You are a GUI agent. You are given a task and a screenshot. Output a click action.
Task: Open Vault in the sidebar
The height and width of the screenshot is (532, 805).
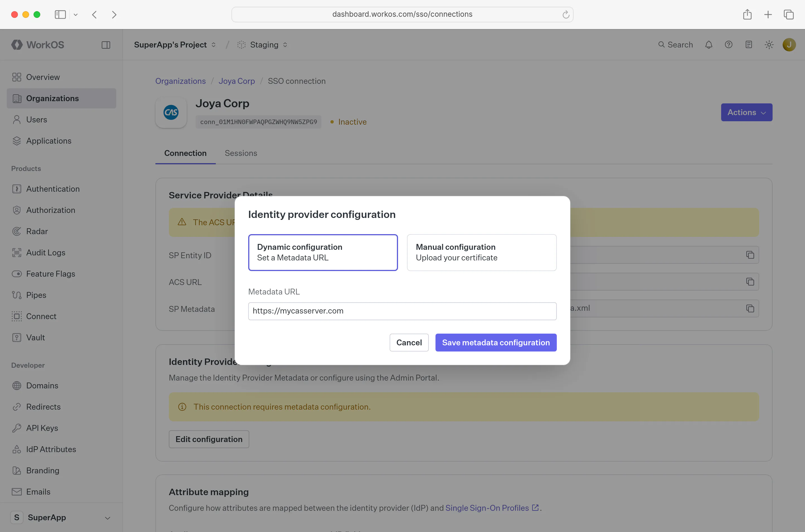[61, 338]
